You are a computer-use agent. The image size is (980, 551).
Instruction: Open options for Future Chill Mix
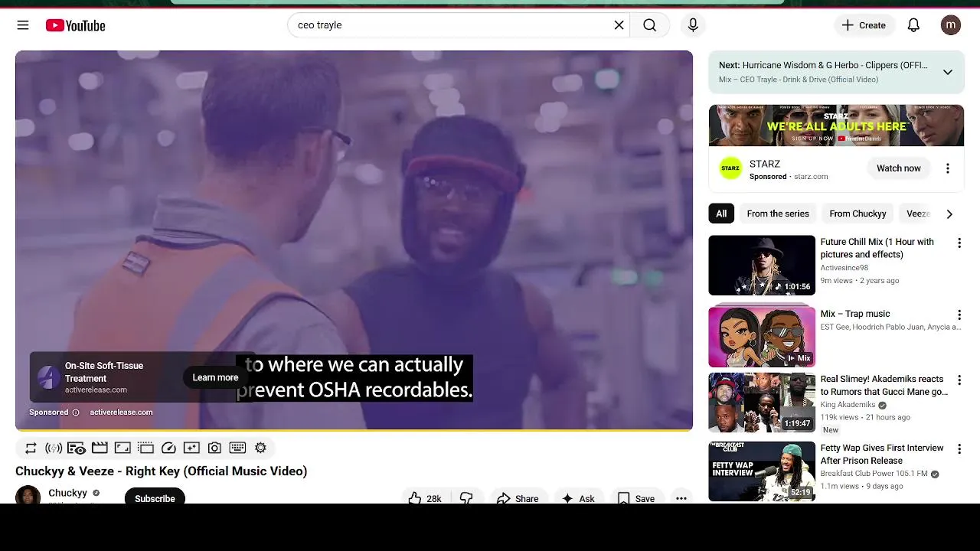pos(959,243)
